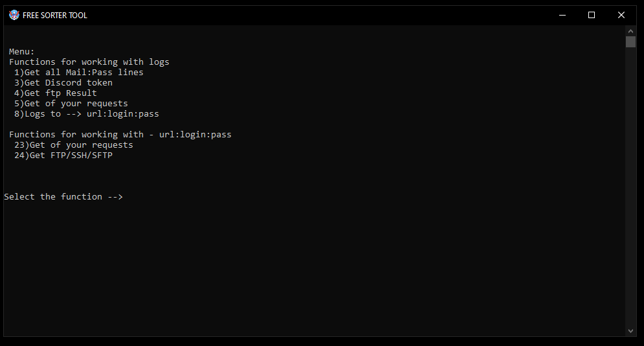Click option 24) Get FTP/SSH/SFTP

(x=63, y=156)
